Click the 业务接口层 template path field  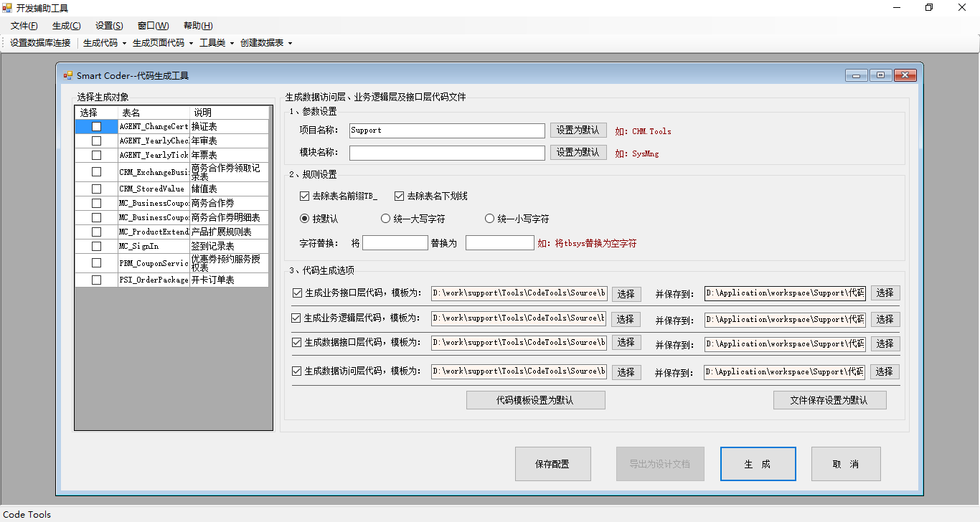click(x=519, y=293)
